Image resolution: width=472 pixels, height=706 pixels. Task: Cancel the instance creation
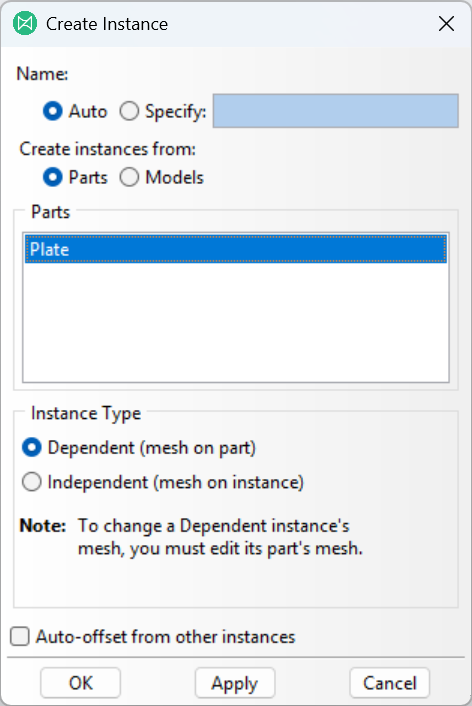pos(390,683)
